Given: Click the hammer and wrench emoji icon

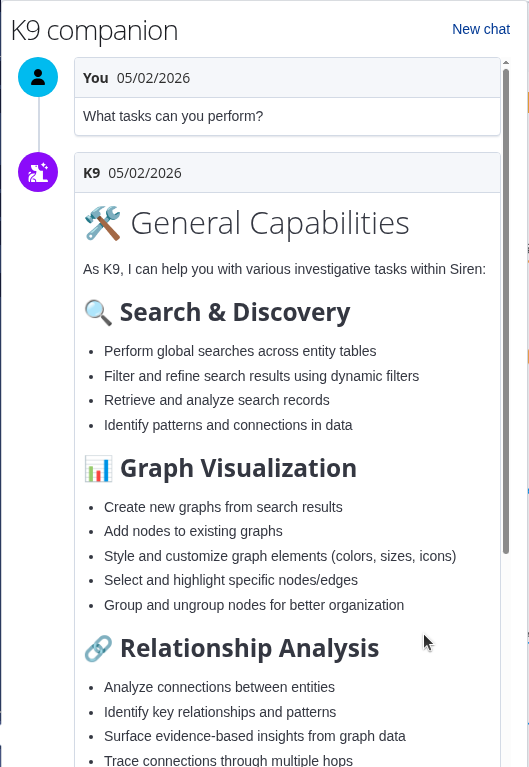Looking at the screenshot, I should (102, 223).
